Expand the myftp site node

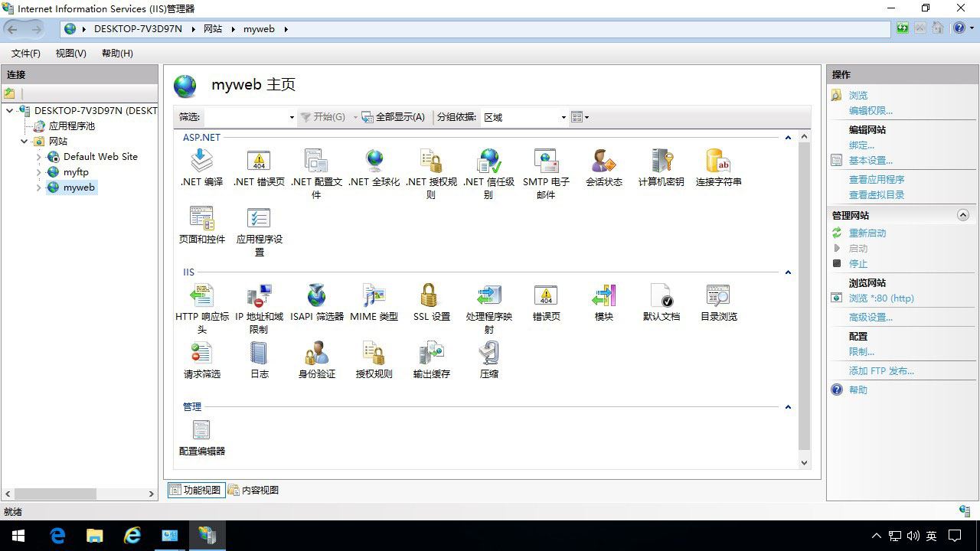39,172
